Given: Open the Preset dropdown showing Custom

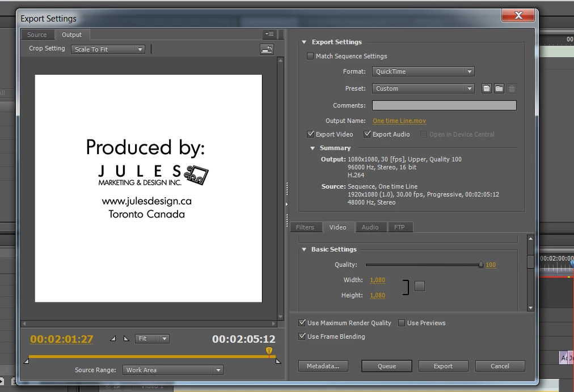Looking at the screenshot, I should pyautogui.click(x=423, y=88).
